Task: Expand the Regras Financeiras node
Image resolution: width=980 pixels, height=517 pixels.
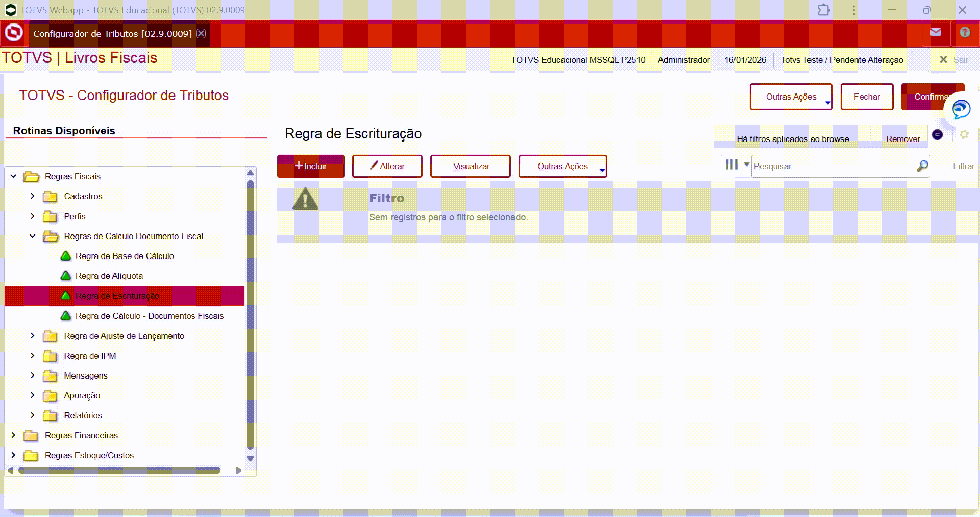Action: point(13,435)
